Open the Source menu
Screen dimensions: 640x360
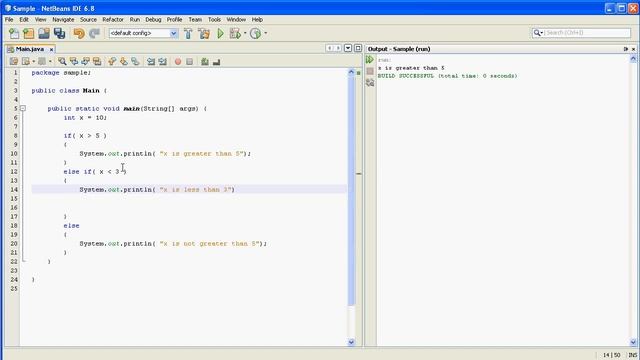click(x=88, y=20)
